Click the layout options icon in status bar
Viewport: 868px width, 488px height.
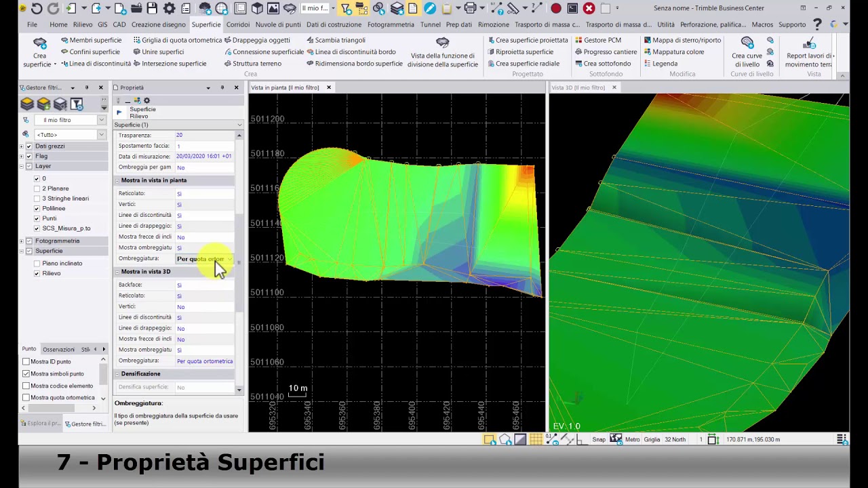pos(842,439)
